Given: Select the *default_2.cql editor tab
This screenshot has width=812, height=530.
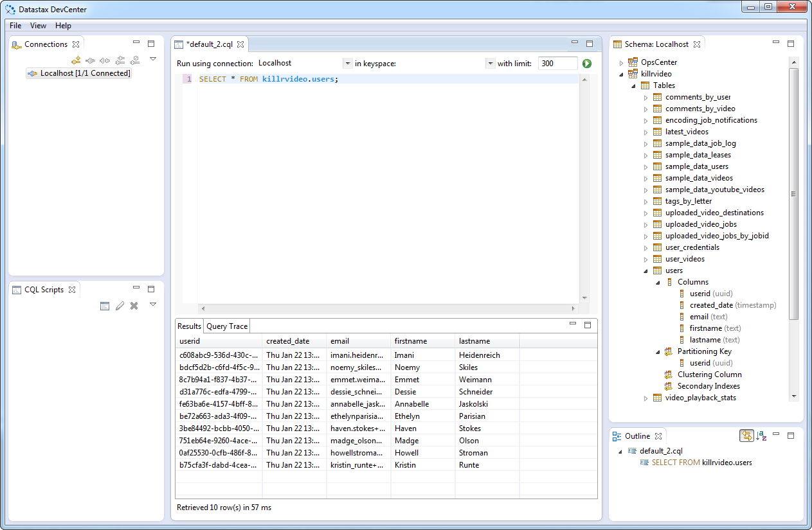Looking at the screenshot, I should pyautogui.click(x=208, y=44).
